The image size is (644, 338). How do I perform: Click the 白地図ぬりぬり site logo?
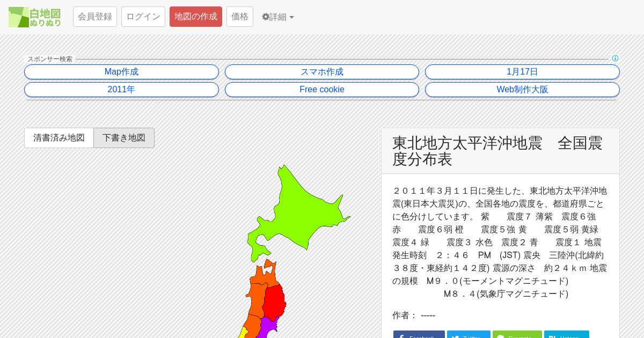point(34,17)
